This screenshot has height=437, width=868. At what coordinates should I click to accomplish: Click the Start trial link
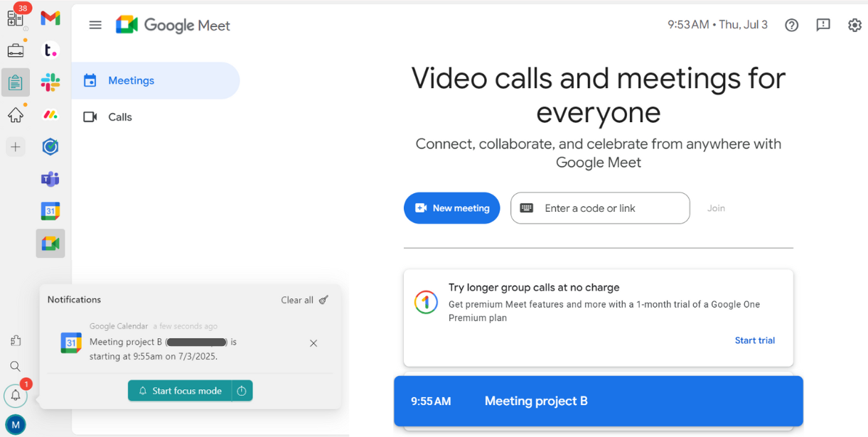point(755,340)
